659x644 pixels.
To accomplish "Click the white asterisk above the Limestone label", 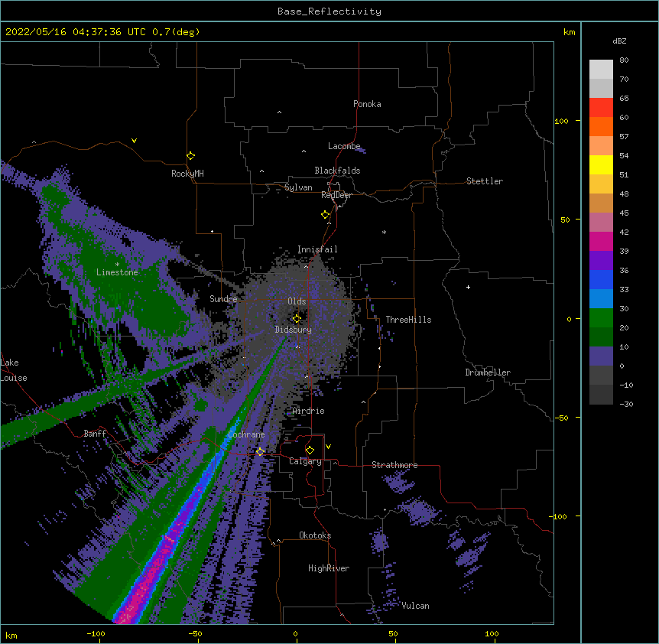I will tap(117, 265).
